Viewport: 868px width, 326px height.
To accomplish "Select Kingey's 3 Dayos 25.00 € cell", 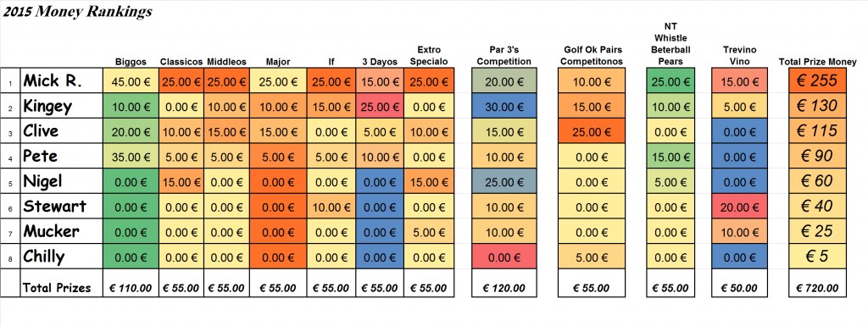I will coord(380,106).
